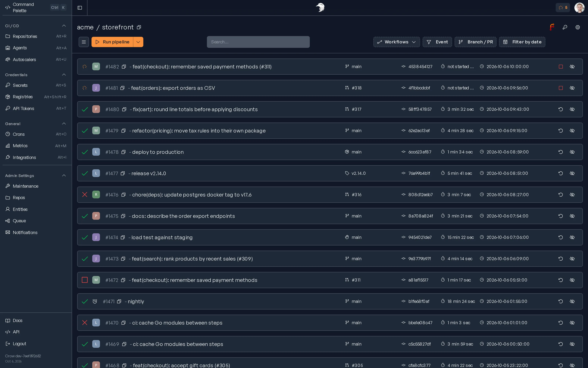The width and height of the screenshot is (588, 368).
Task: Hide pipeline #1479 with eye icon
Action: point(572,131)
